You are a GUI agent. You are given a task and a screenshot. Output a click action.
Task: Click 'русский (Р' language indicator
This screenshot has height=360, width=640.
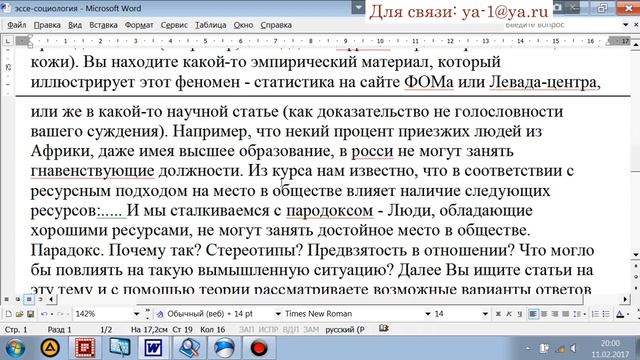[x=345, y=329]
